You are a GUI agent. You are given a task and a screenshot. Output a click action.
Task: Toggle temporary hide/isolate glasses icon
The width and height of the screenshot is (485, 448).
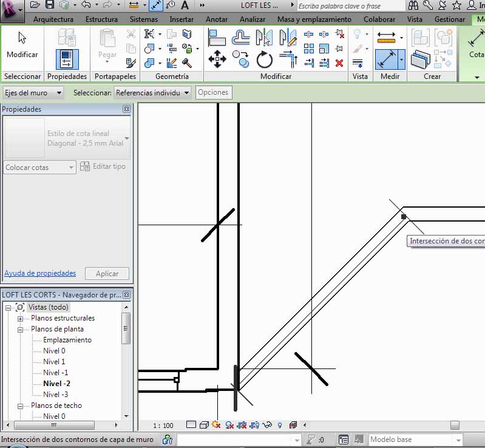click(x=266, y=425)
